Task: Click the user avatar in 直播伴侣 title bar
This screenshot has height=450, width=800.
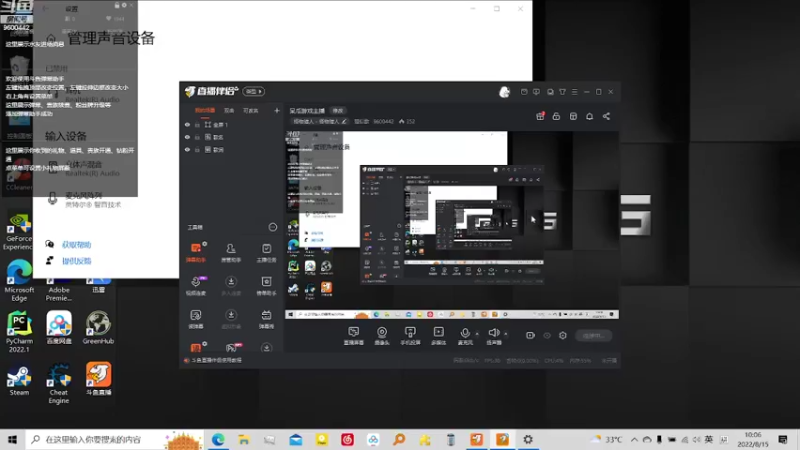Action: pyautogui.click(x=504, y=92)
